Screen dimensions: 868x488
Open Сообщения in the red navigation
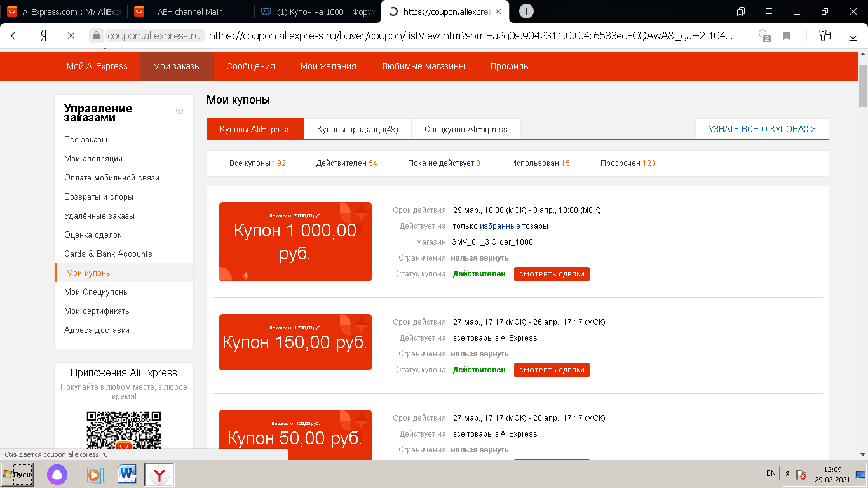coord(250,66)
